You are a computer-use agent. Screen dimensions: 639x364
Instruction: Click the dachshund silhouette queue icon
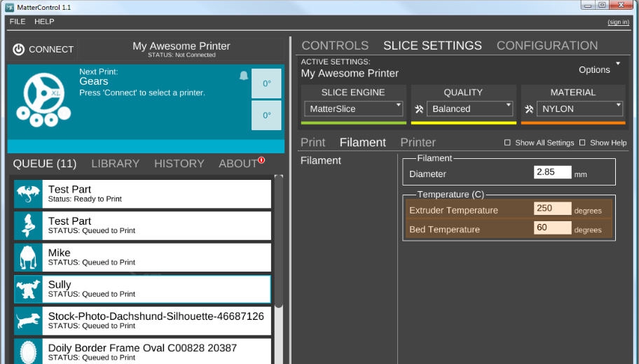click(x=29, y=321)
